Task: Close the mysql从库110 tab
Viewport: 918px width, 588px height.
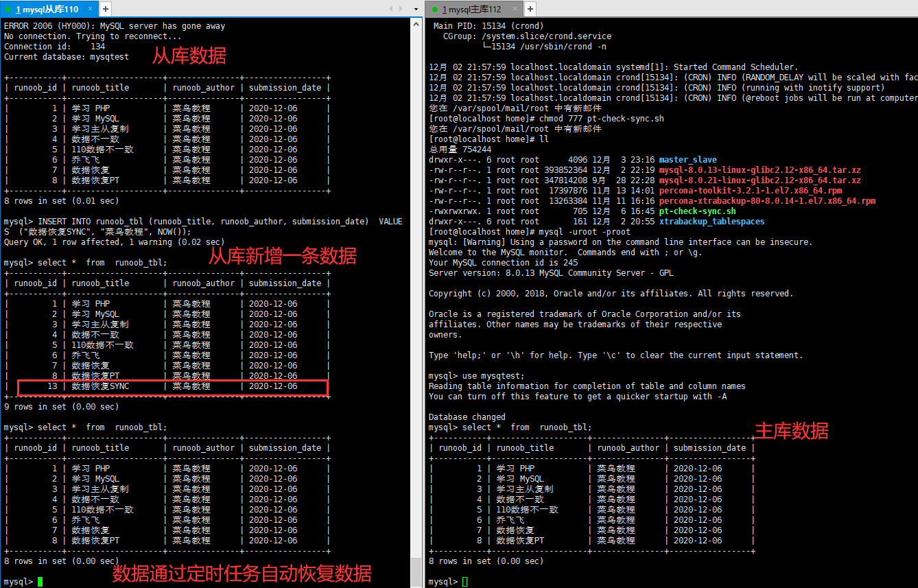Action: (x=89, y=9)
